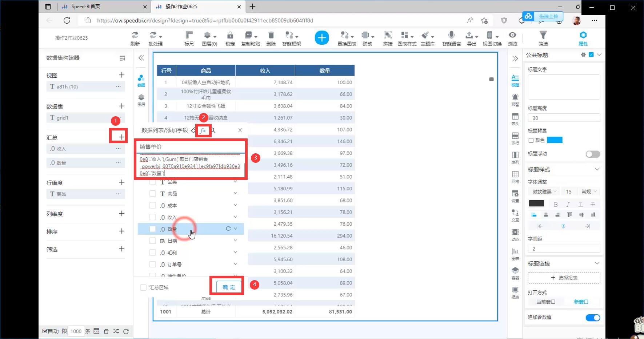The height and width of the screenshot is (339, 644).
Task: Click the 刷新 refresh toolbar icon
Action: [x=135, y=35]
